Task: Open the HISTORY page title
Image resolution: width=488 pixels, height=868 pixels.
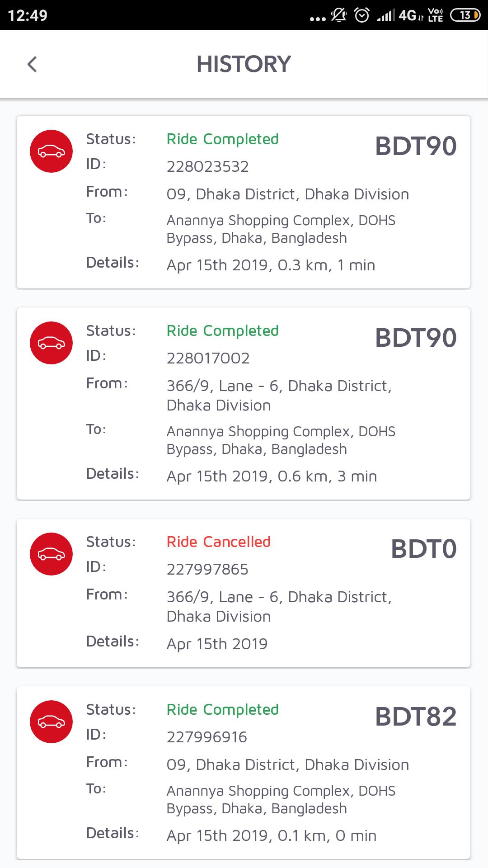Action: pos(244,64)
